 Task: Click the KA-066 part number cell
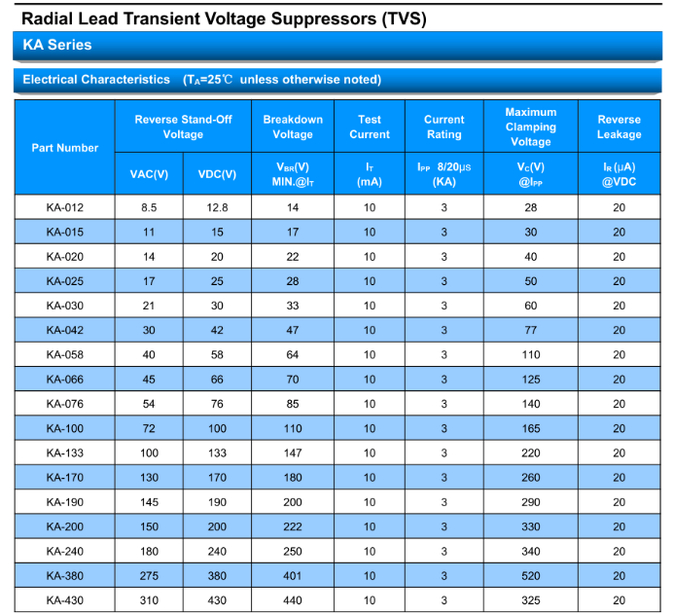tap(65, 379)
